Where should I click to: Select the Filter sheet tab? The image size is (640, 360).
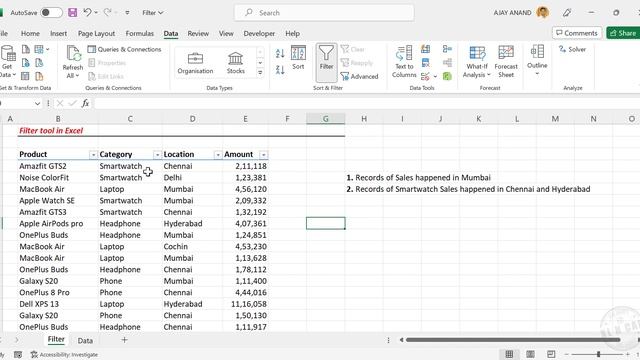click(56, 340)
